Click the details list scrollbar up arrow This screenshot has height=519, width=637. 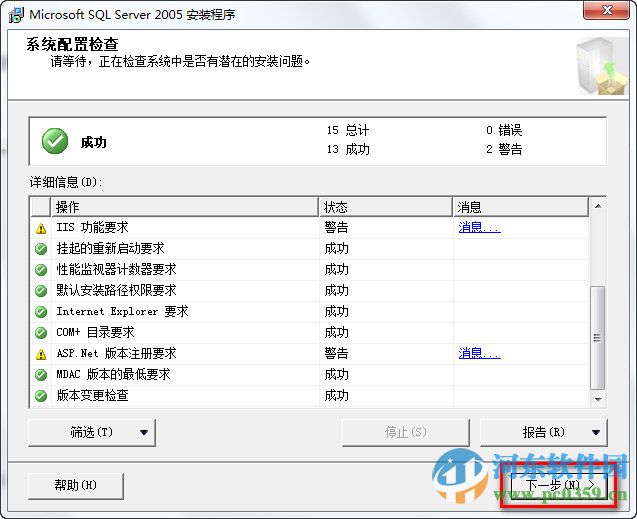click(598, 206)
